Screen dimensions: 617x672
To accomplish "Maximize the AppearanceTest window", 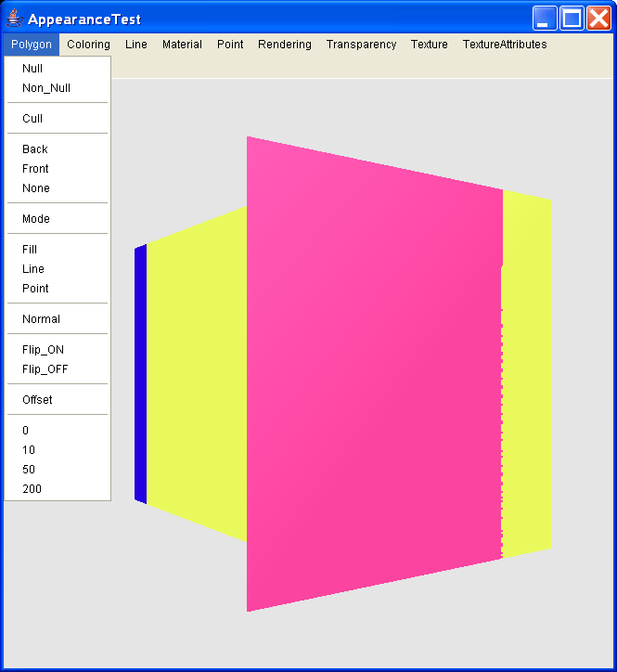I will [572, 19].
